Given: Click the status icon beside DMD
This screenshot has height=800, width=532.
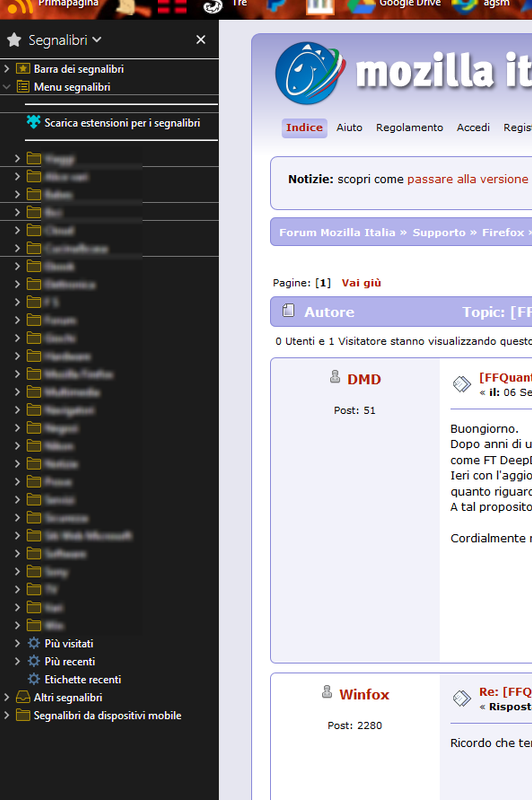Looking at the screenshot, I should click(335, 377).
